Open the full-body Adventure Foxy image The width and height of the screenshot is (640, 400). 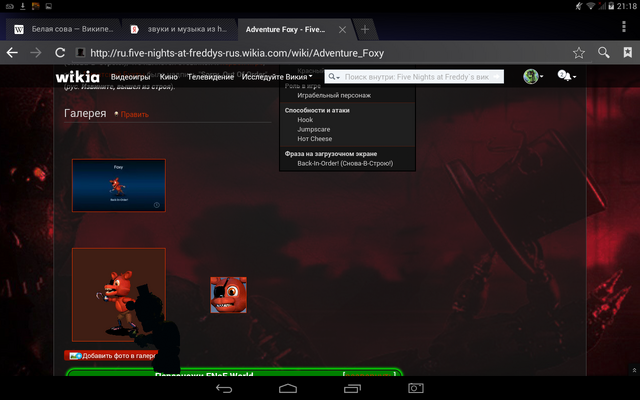point(119,294)
